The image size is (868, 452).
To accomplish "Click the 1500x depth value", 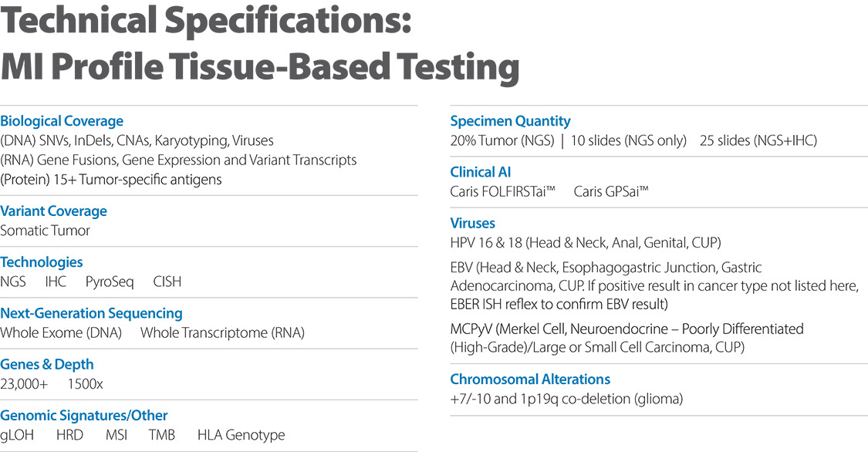I will pyautogui.click(x=87, y=383).
